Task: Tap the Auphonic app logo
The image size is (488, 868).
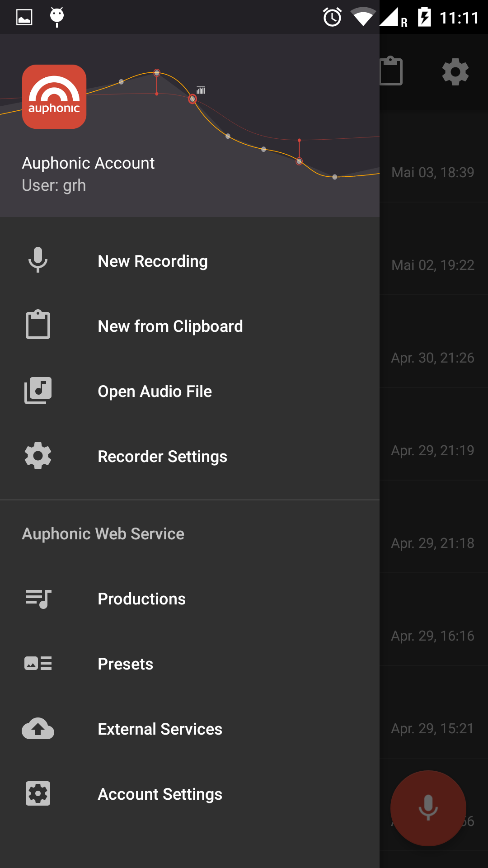Action: 54,97
